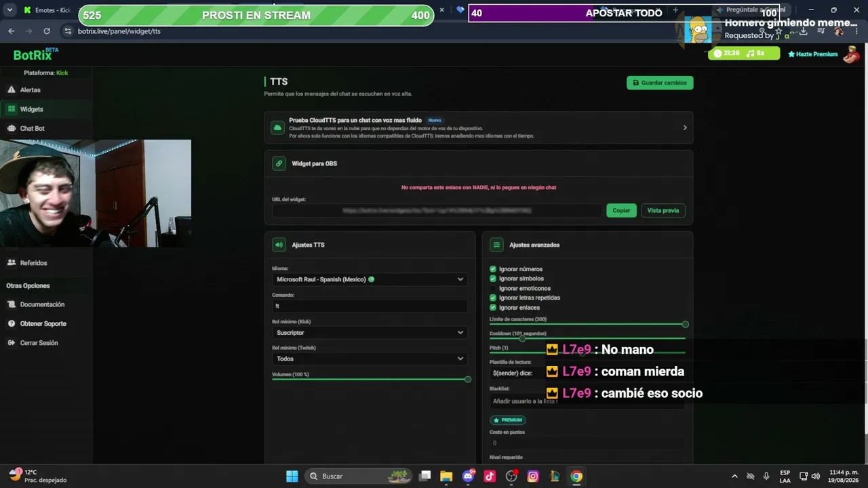Adjust the Volumen slider handle
Image resolution: width=868 pixels, height=488 pixels.
[468, 380]
